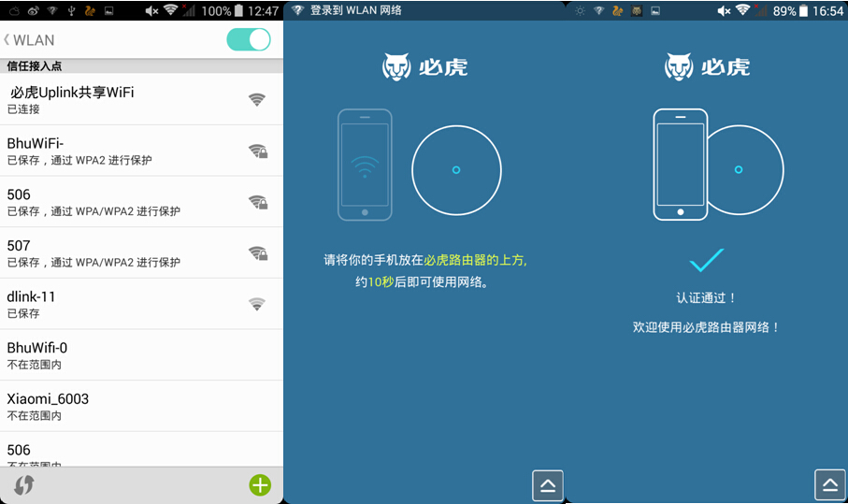The image size is (848, 504).
Task: Tap the phone illustration on success screen
Action: click(x=681, y=165)
